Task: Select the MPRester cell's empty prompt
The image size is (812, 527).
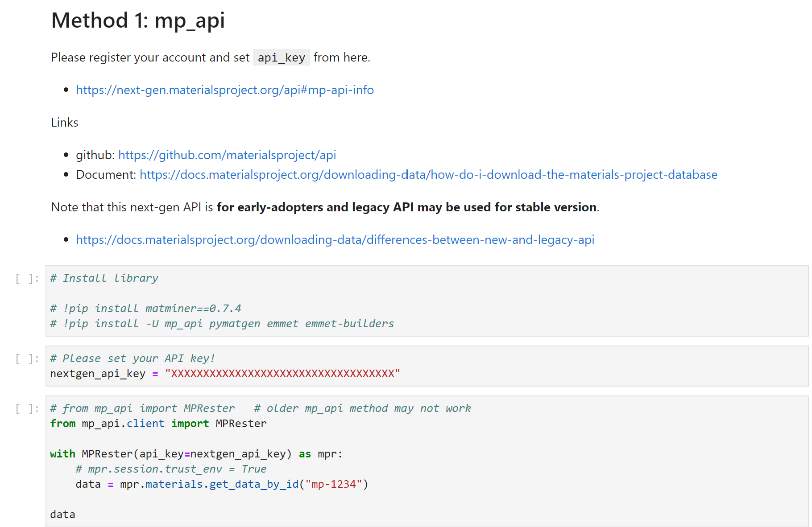Action: click(27, 409)
